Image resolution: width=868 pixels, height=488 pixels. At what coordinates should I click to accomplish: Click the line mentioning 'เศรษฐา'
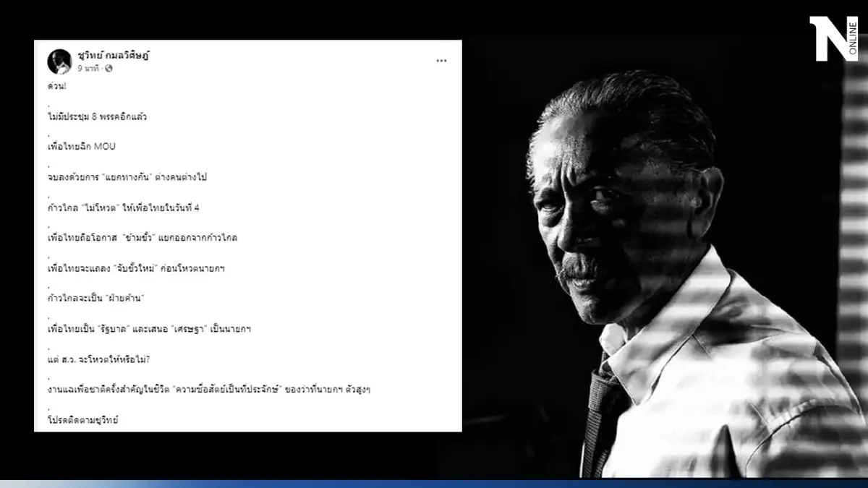point(148,329)
